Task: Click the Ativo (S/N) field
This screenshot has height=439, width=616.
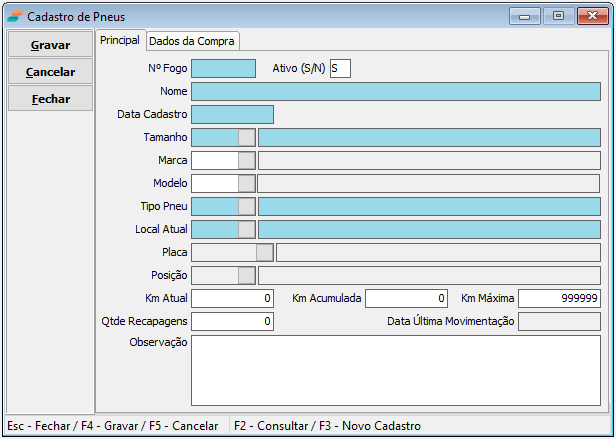Action: (x=340, y=68)
